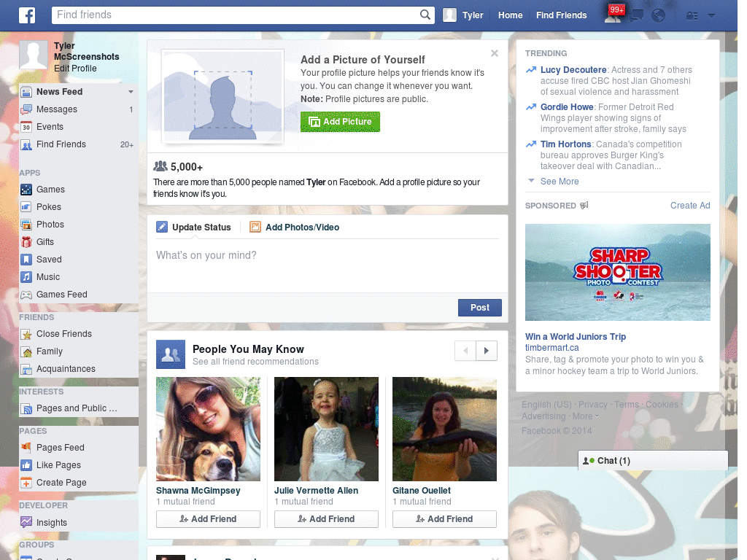Open privacy shortcuts lock icon
The image size is (747, 560).
pyautogui.click(x=692, y=16)
